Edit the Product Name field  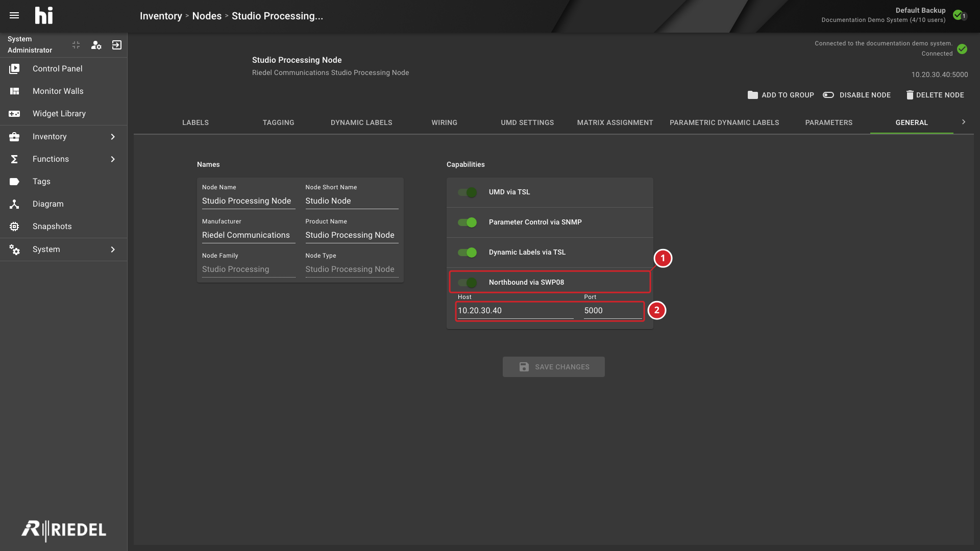pos(352,235)
